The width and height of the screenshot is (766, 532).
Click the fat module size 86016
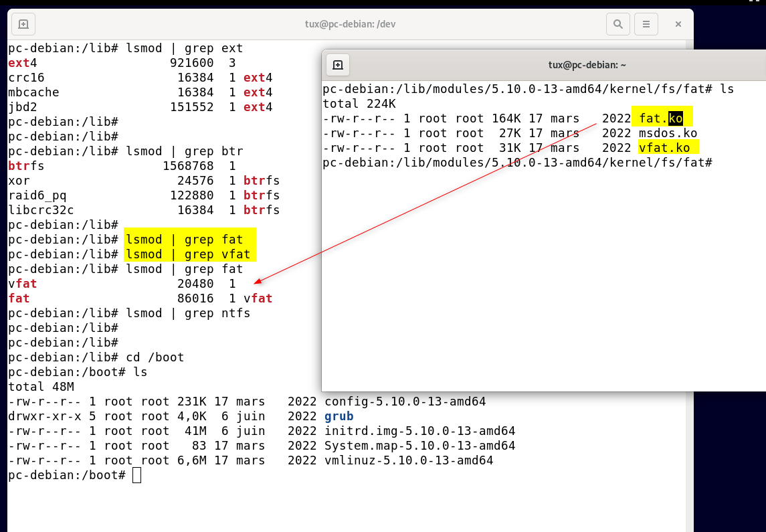tap(195, 298)
